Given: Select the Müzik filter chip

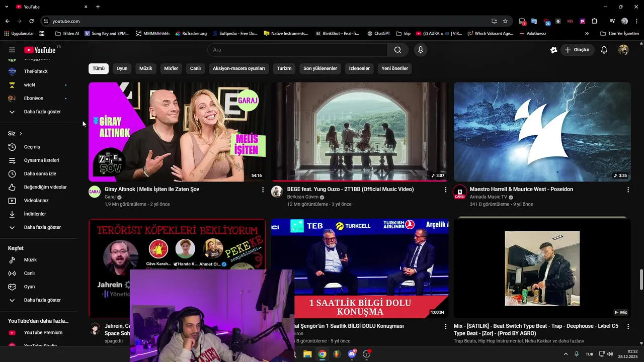Looking at the screenshot, I should [146, 68].
